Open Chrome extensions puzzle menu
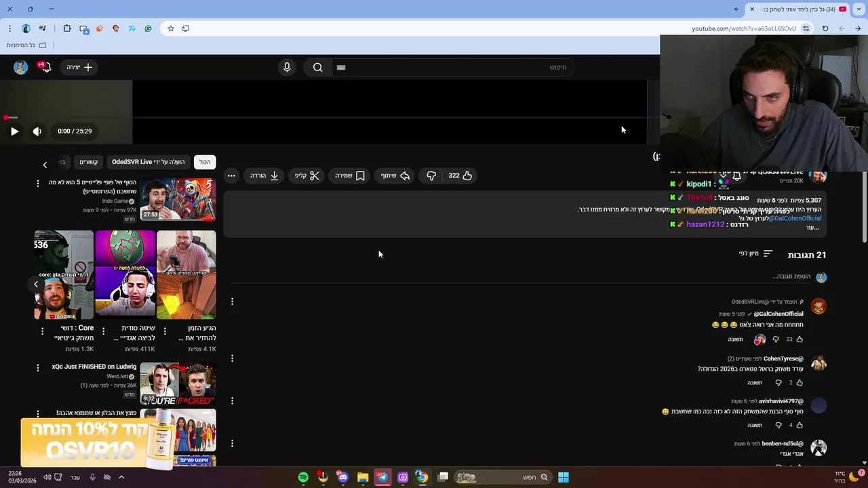Image resolution: width=868 pixels, height=488 pixels. tap(66, 28)
